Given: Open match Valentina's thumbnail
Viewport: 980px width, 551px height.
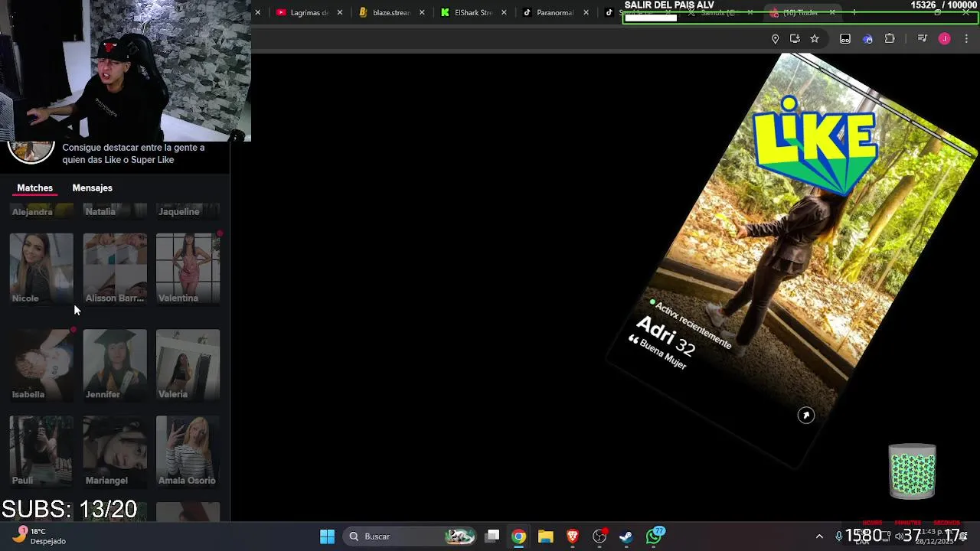Looking at the screenshot, I should (x=188, y=269).
